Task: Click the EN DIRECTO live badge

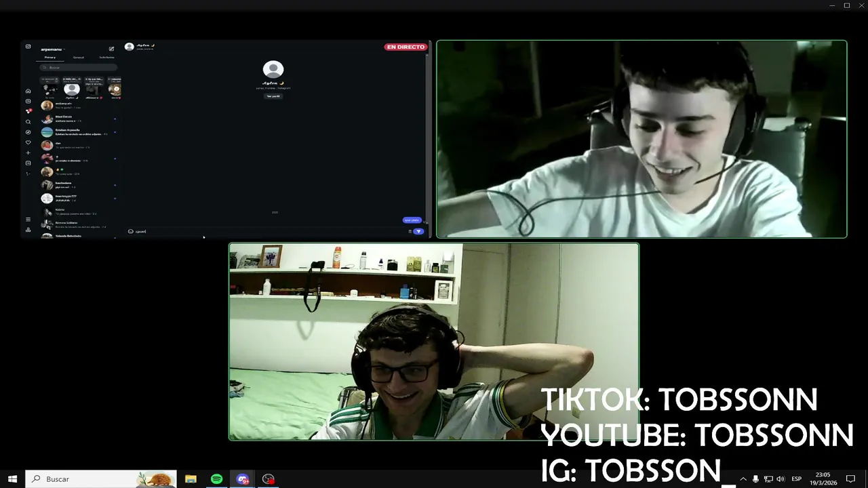Action: (406, 47)
